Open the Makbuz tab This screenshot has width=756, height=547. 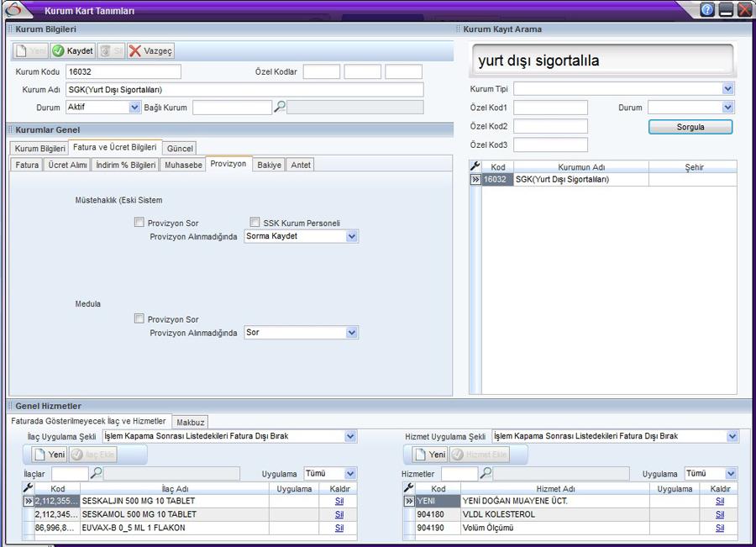pyautogui.click(x=191, y=421)
